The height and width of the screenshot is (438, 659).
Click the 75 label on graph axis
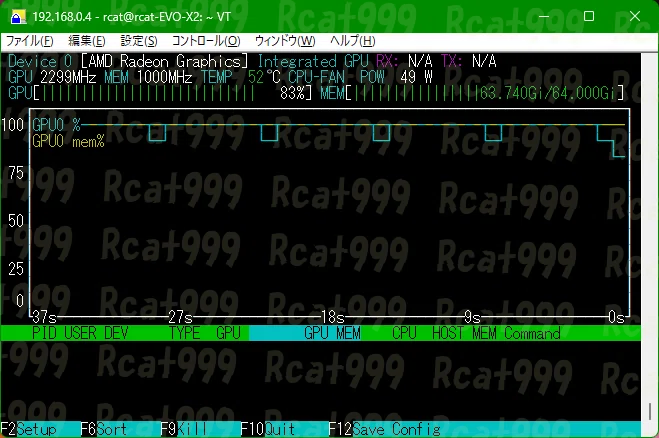(x=16, y=173)
